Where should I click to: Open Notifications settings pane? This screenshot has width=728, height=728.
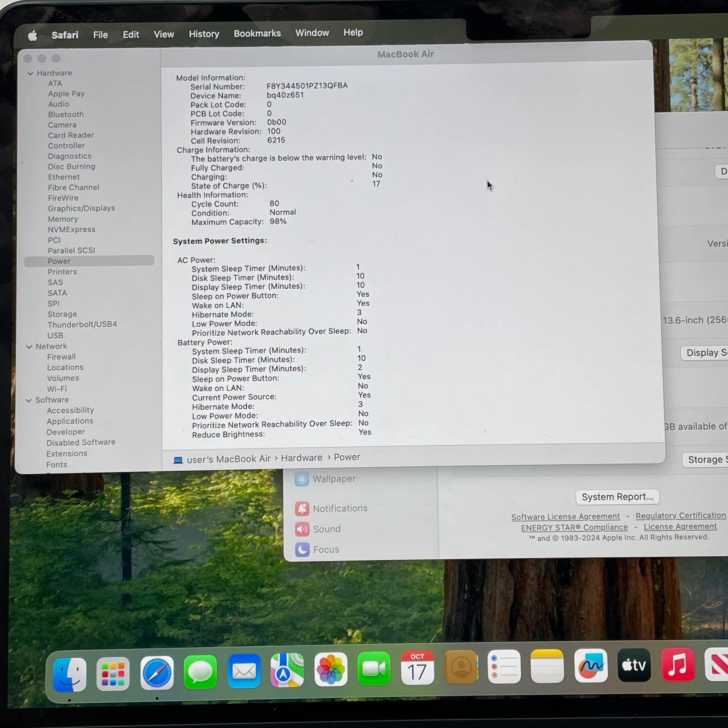(340, 508)
